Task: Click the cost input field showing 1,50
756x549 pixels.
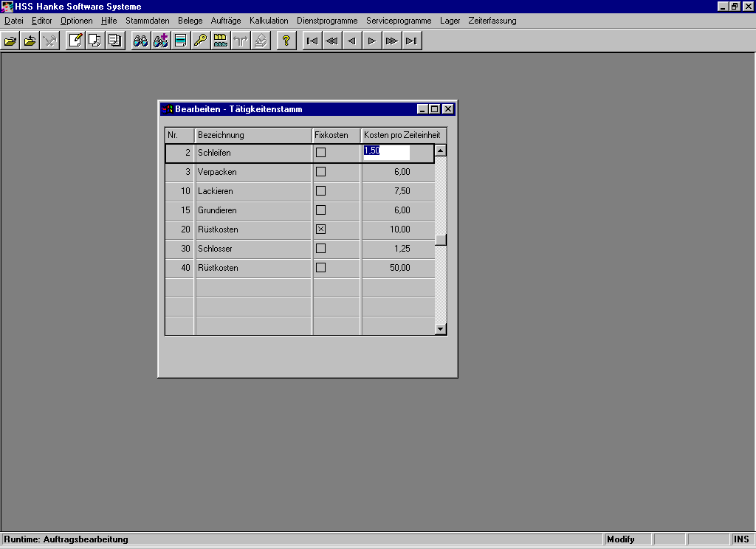Action: 386,152
